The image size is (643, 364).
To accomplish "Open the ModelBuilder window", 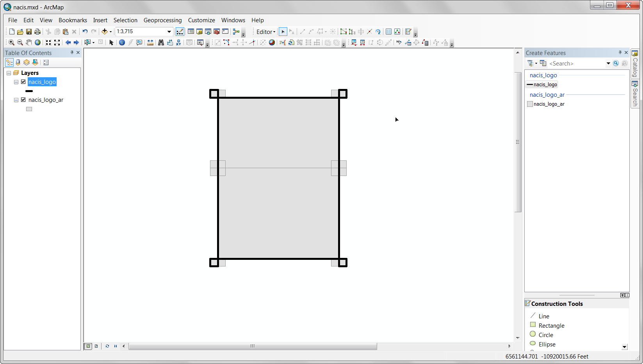I will coord(236,32).
